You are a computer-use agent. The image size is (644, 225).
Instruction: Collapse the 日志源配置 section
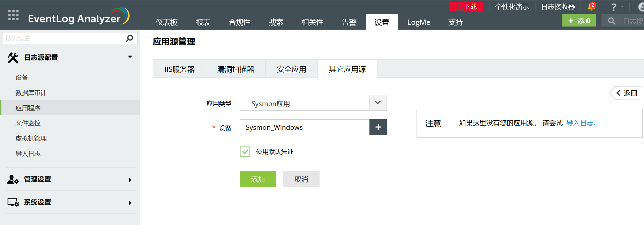(130, 57)
